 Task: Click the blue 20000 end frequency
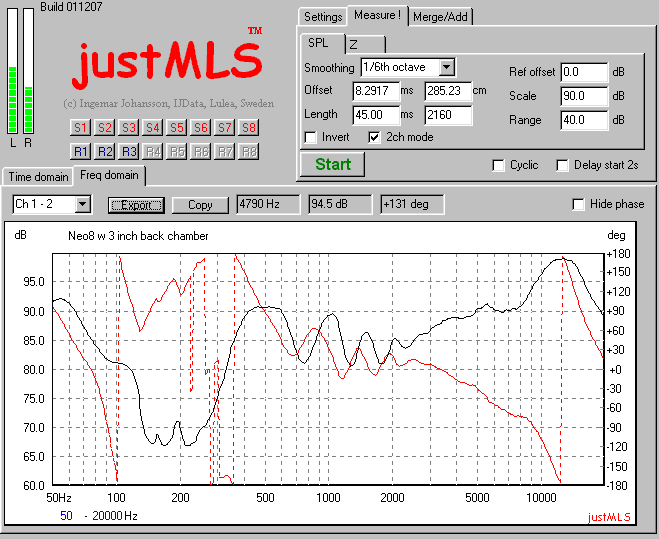coord(107,516)
